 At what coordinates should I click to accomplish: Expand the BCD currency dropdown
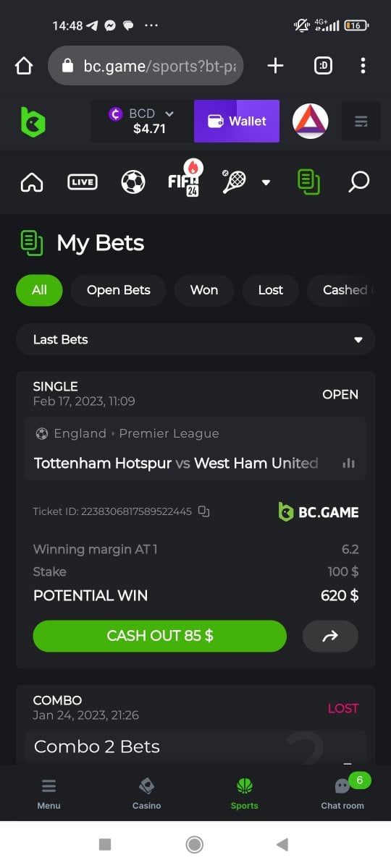[x=142, y=121]
